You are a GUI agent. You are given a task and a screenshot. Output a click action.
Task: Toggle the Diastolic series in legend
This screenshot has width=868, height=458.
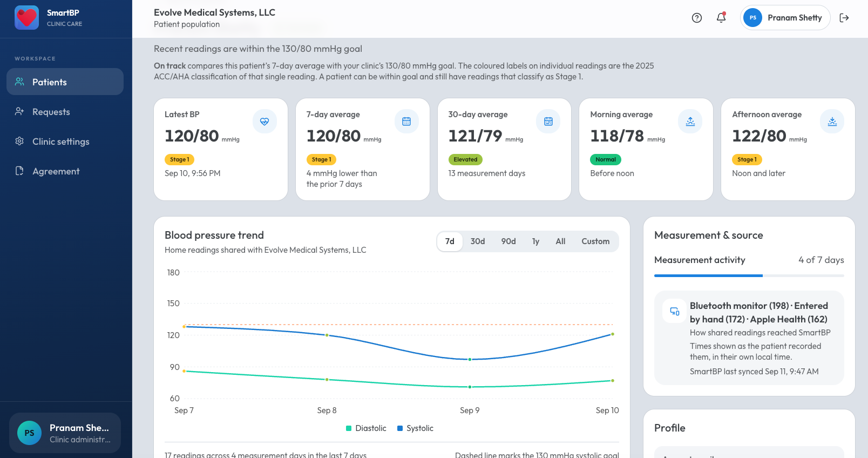tap(366, 428)
